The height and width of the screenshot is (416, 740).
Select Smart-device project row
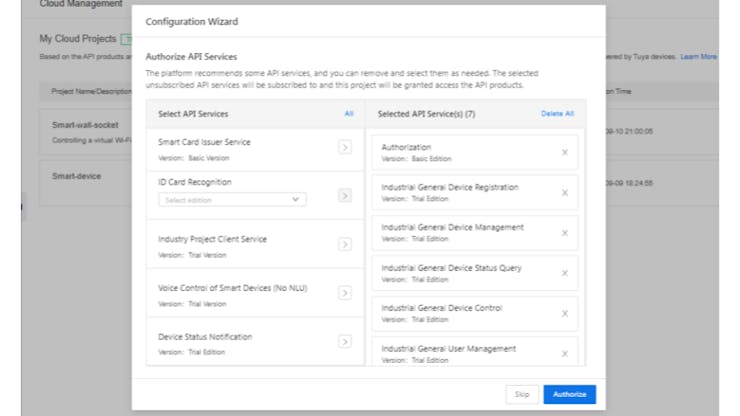[77, 175]
